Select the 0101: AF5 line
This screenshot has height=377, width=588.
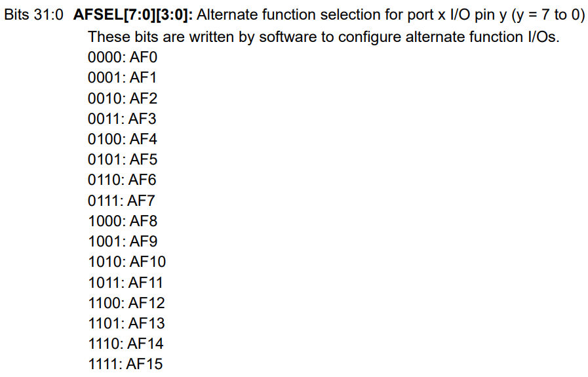click(122, 159)
